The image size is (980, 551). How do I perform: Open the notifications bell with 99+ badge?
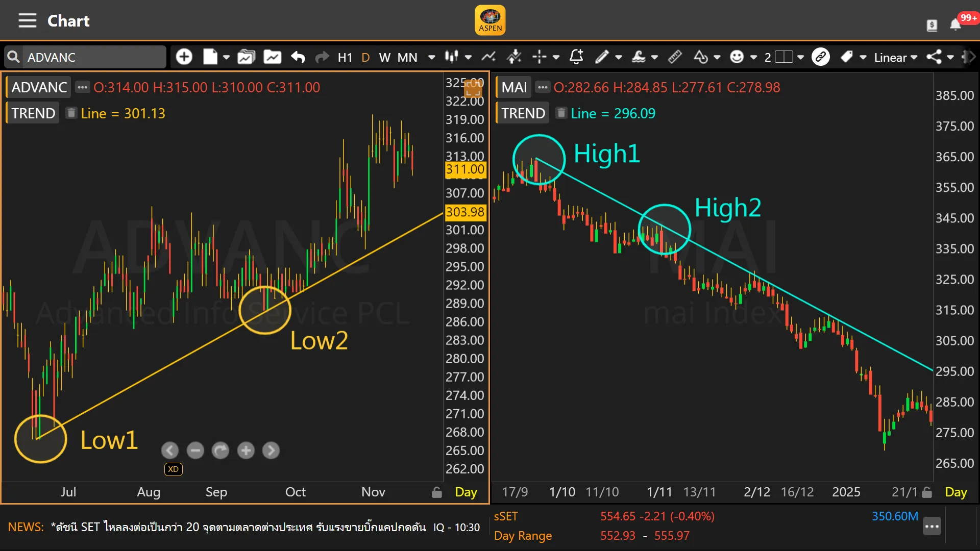point(955,24)
